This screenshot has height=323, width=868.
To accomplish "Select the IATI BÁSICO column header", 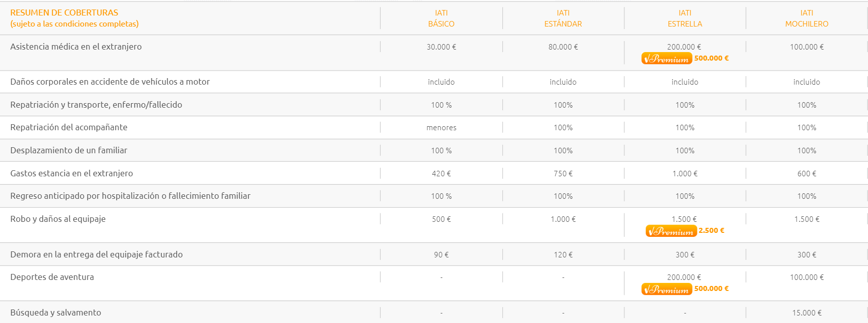I will [441, 18].
